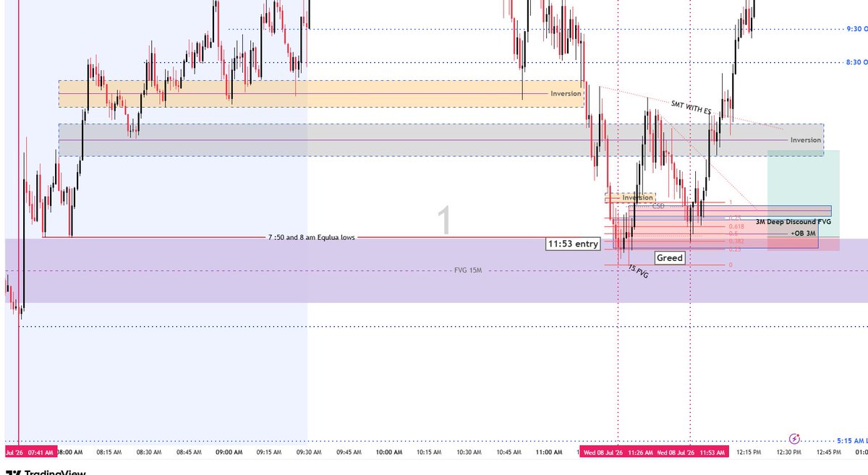
Task: Click the highlighted '11:26 AM' date tag
Action: [616, 453]
